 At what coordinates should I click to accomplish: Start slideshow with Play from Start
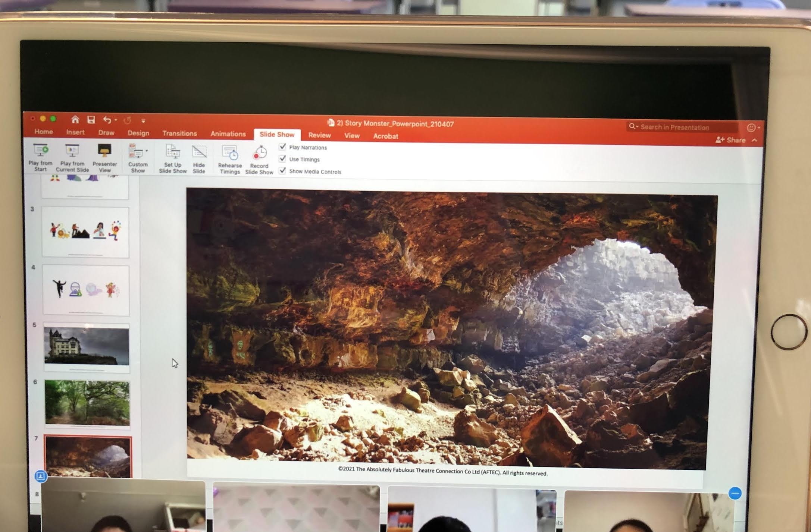coord(40,157)
